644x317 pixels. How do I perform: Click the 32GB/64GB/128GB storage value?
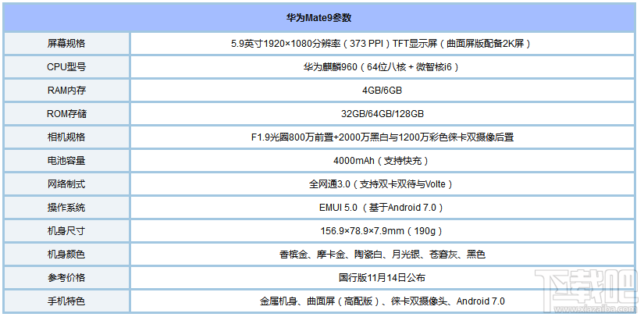pos(382,114)
